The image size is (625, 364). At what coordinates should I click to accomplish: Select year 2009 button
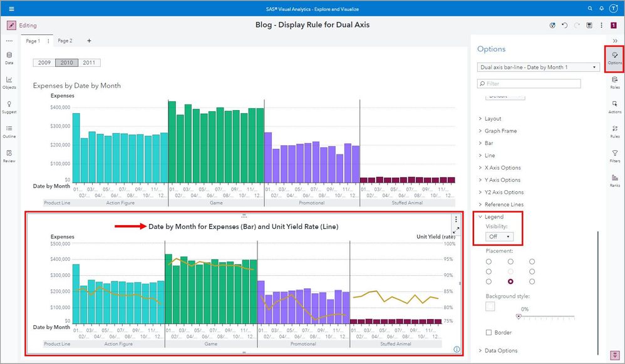(x=44, y=63)
